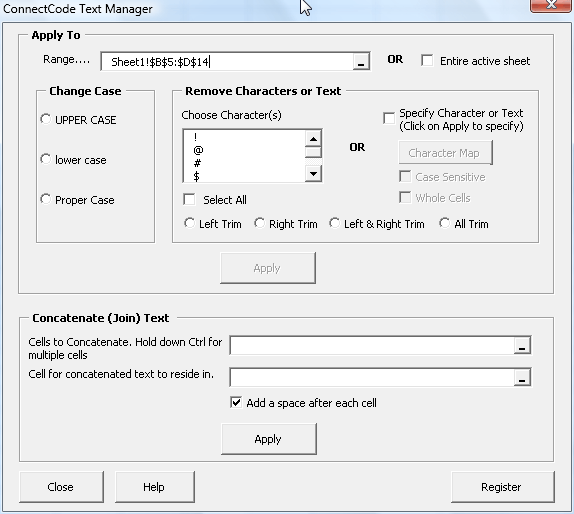Select the # character in the list
This screenshot has width=574, height=514.
coord(197,163)
